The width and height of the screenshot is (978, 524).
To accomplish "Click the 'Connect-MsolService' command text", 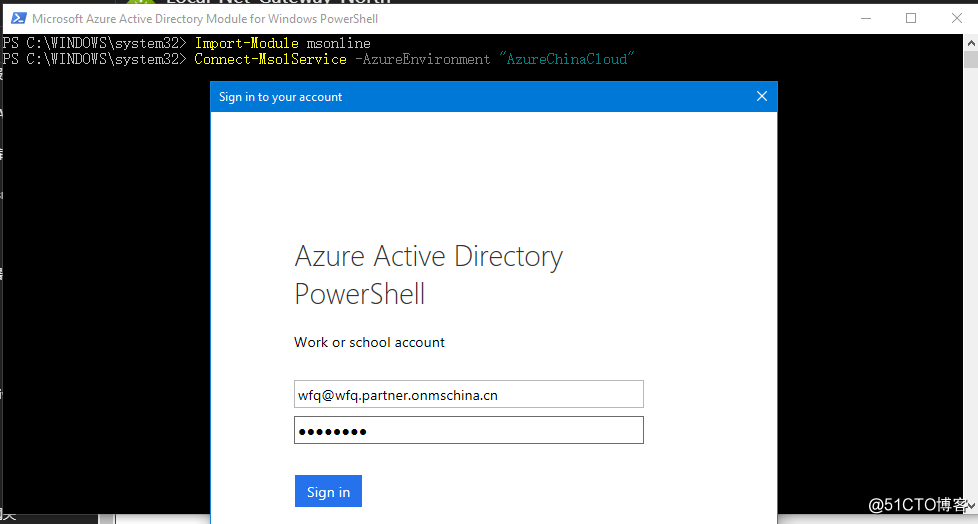I will click(270, 59).
